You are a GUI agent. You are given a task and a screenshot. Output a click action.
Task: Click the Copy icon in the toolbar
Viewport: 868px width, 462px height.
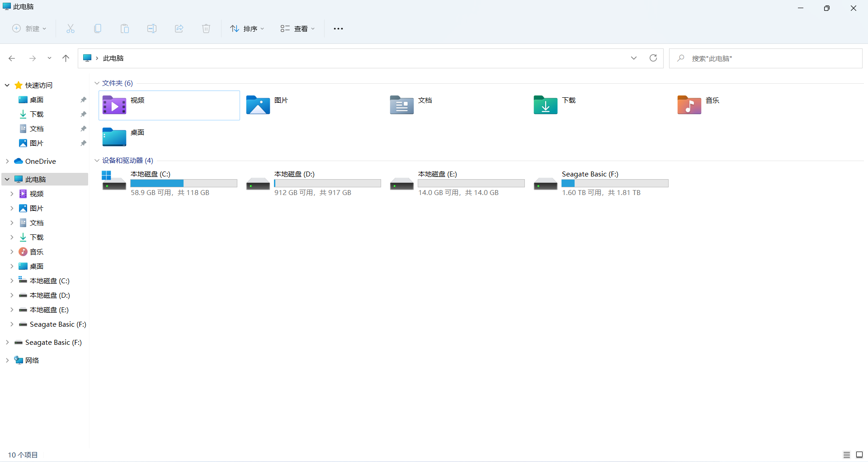point(98,29)
